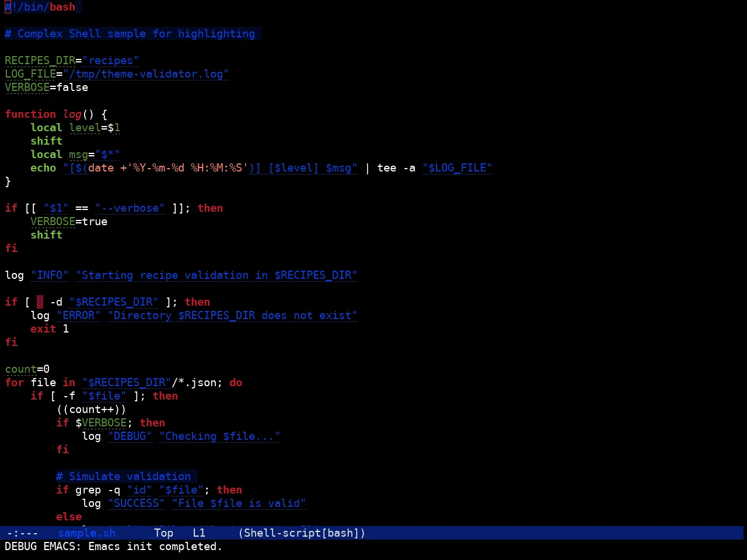Click the 'local level=$1' line
Screen dimensions: 747x560
(x=75, y=128)
